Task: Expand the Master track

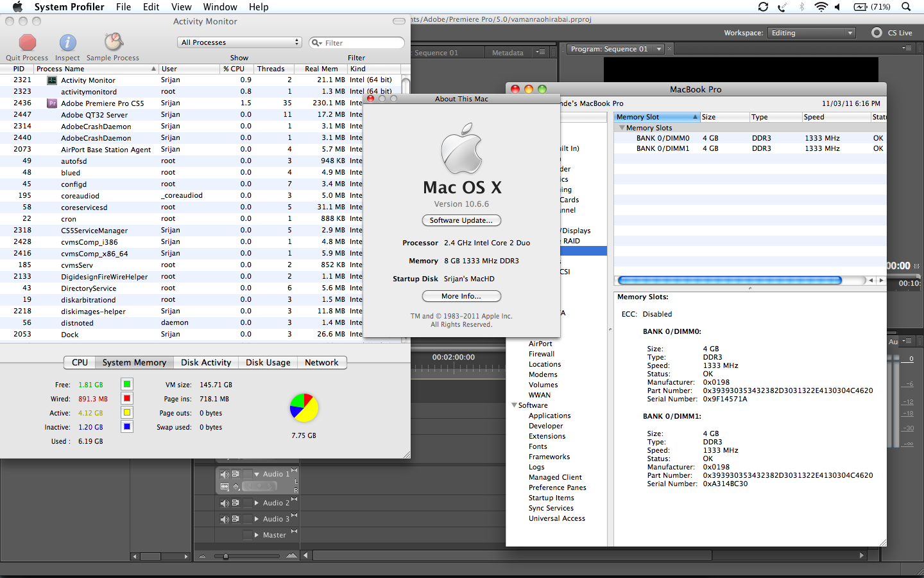Action: pos(257,535)
